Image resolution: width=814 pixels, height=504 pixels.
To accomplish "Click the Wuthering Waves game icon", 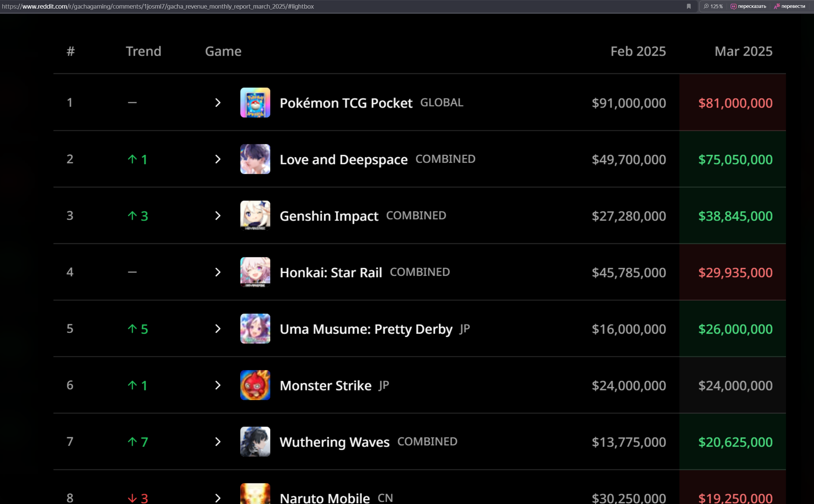I will (255, 442).
